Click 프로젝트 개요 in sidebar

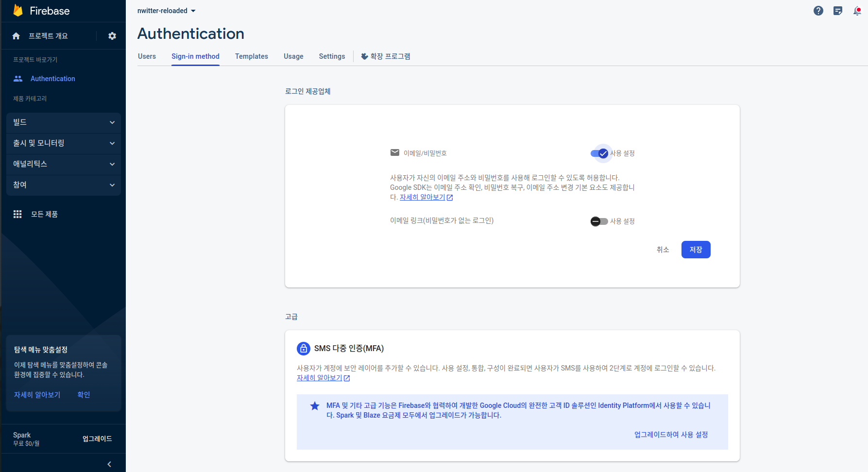click(48, 36)
